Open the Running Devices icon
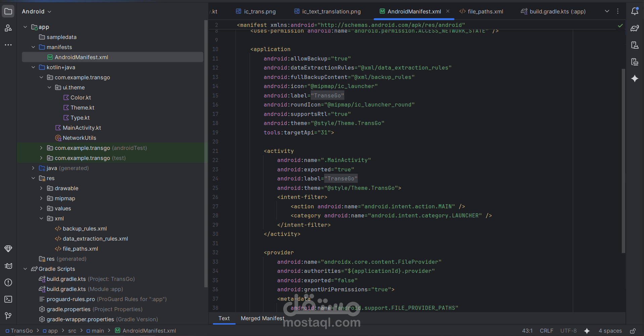 point(635,62)
